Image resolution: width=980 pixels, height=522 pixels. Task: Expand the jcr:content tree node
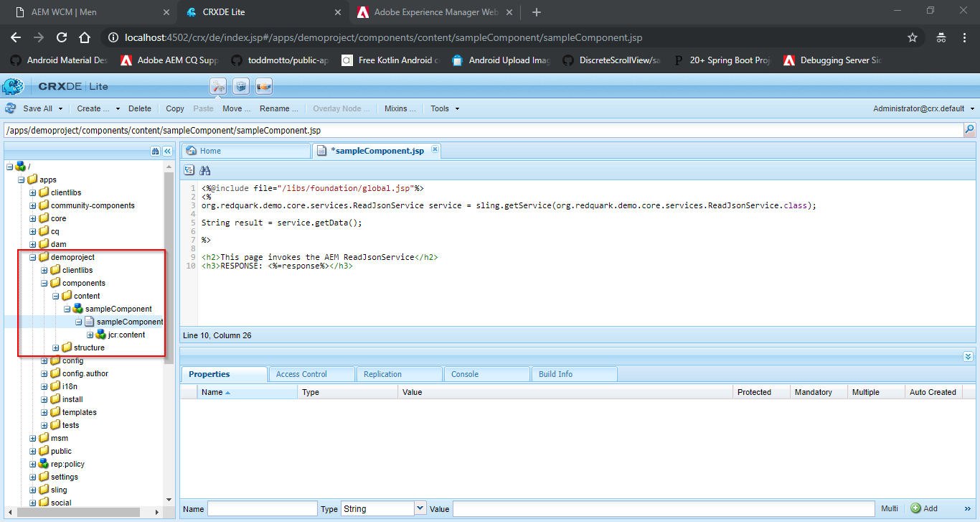coord(90,335)
